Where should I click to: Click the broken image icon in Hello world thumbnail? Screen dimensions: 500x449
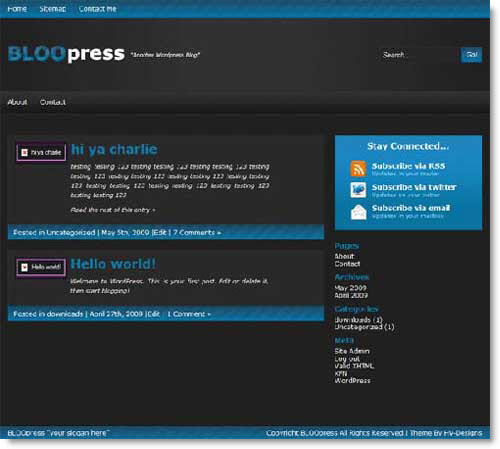[24, 267]
